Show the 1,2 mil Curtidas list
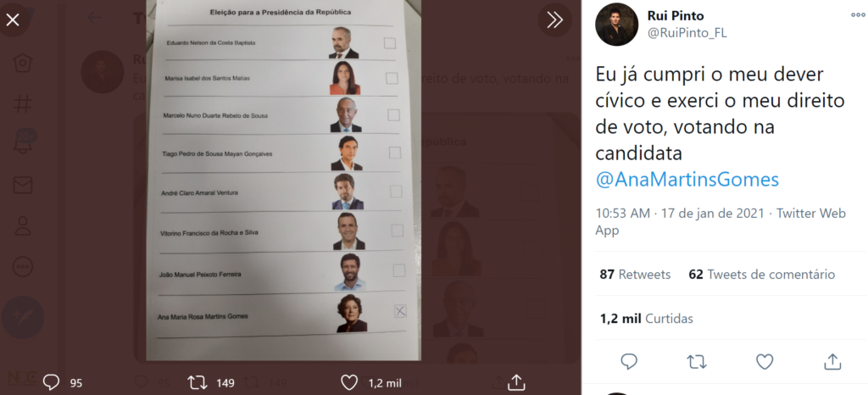The width and height of the screenshot is (868, 395). click(x=647, y=319)
